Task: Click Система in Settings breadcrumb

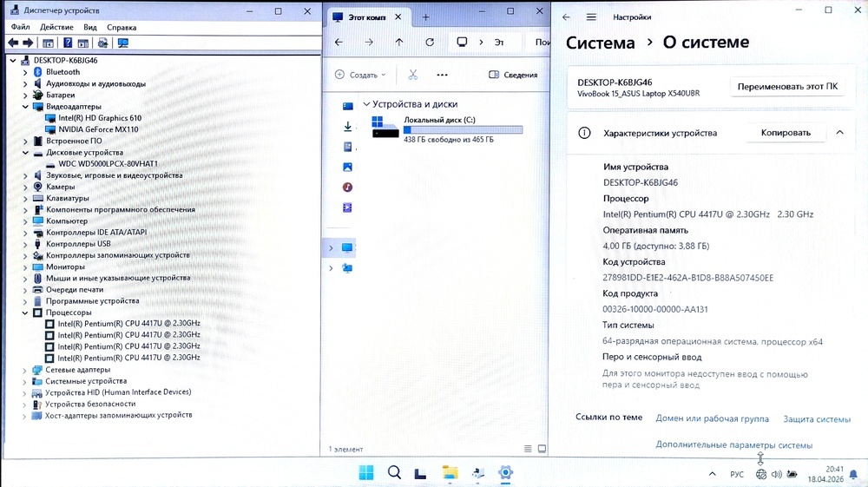Action: [600, 43]
